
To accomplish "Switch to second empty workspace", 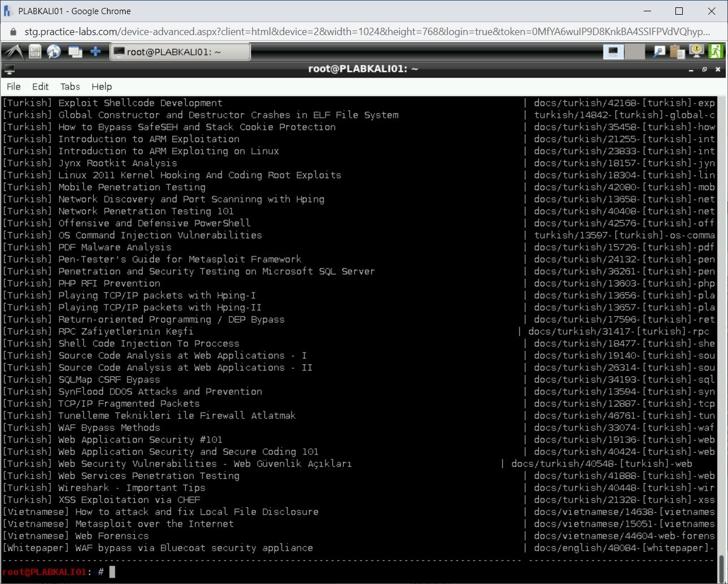I will (635, 52).
